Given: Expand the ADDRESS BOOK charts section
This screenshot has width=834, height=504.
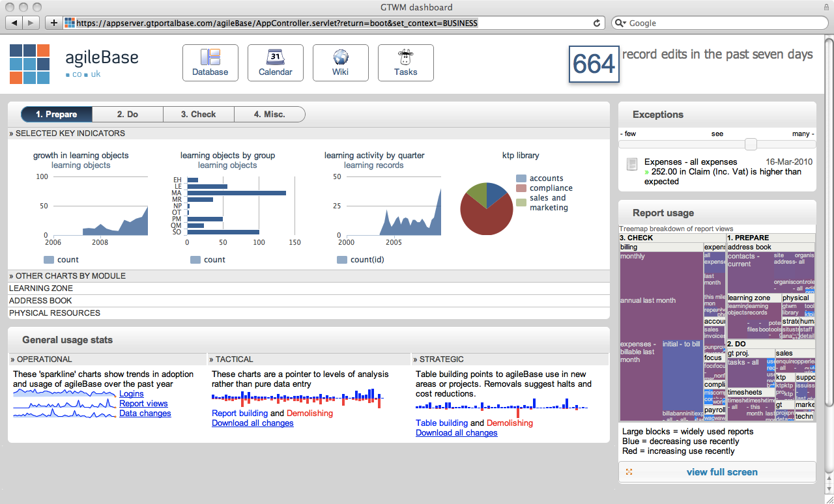Looking at the screenshot, I should coord(40,301).
